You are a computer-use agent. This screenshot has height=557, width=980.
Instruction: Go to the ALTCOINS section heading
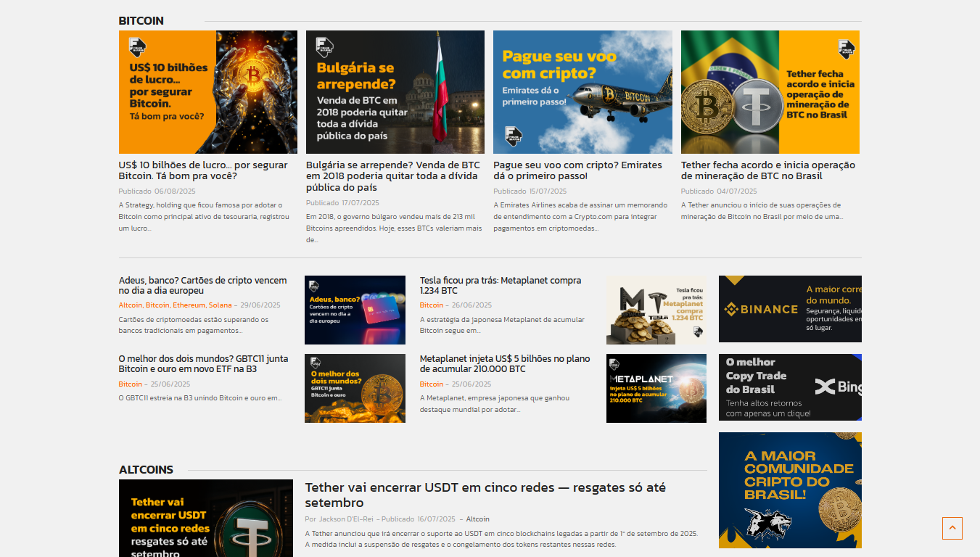coord(146,470)
